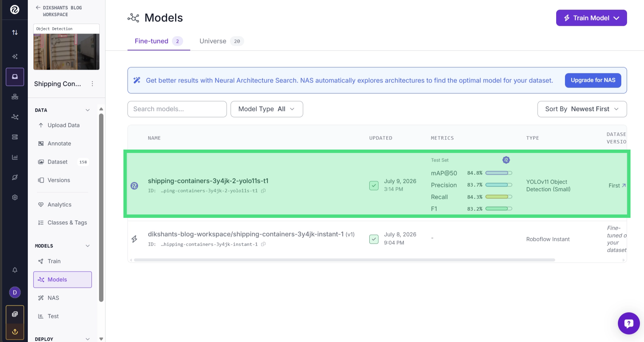Open the Model Type filter dropdown
Viewport: 644px width, 342px height.
tap(267, 109)
